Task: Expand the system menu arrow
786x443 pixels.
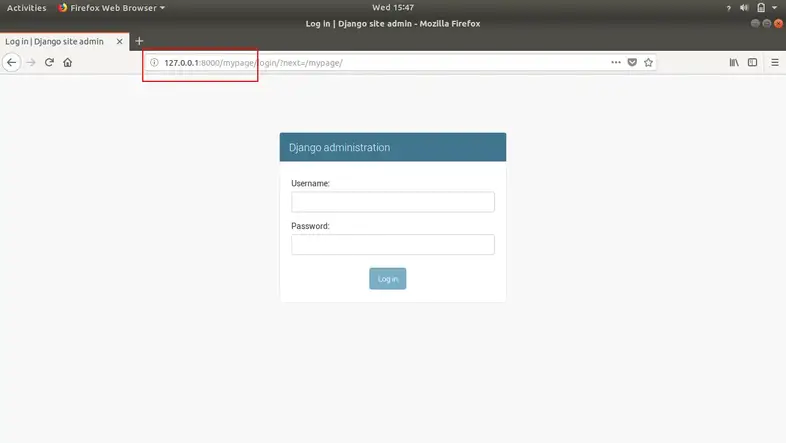Action: click(x=774, y=8)
